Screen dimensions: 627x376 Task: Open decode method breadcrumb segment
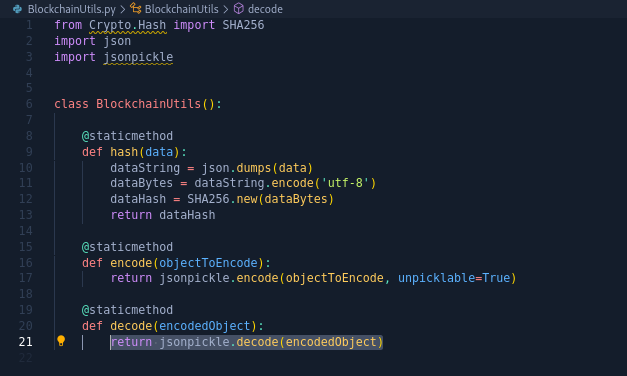point(265,9)
